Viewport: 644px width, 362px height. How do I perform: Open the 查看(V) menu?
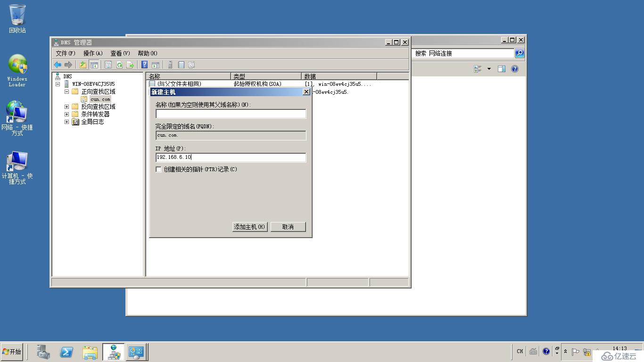pos(120,53)
